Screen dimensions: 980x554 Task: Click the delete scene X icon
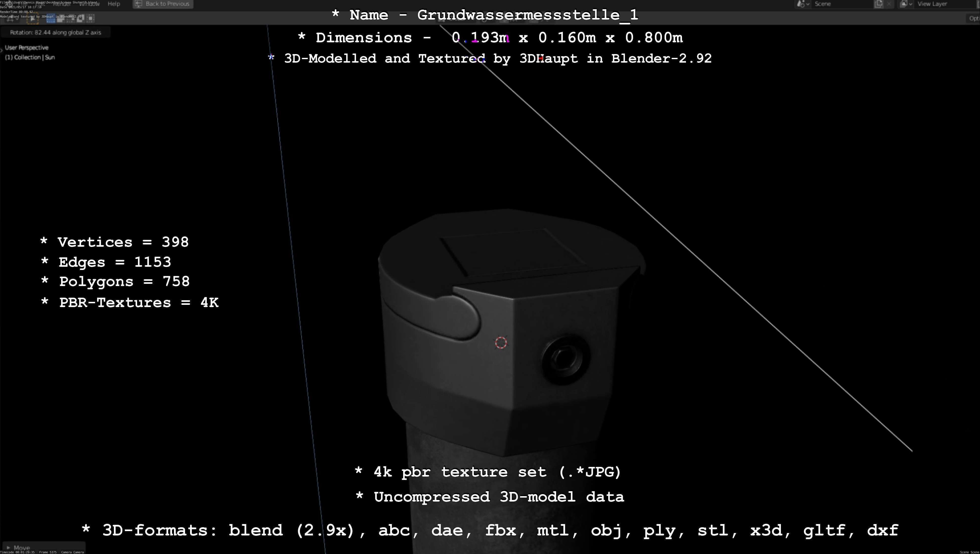(x=889, y=4)
